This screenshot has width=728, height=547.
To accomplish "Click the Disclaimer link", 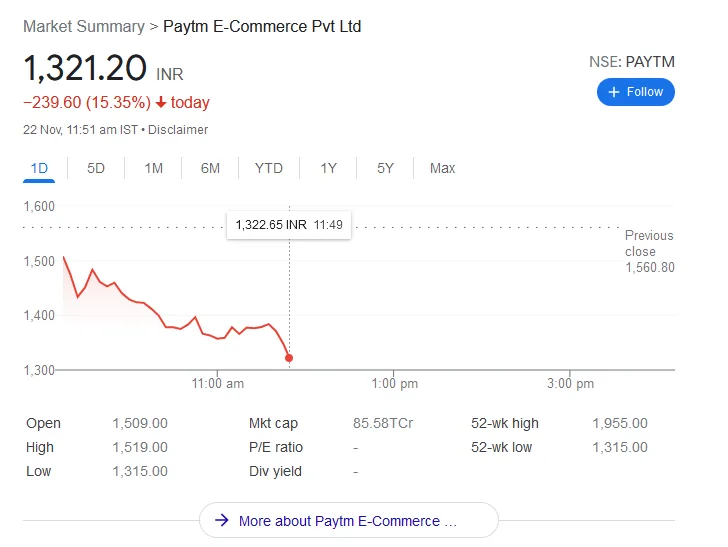I will 179,130.
